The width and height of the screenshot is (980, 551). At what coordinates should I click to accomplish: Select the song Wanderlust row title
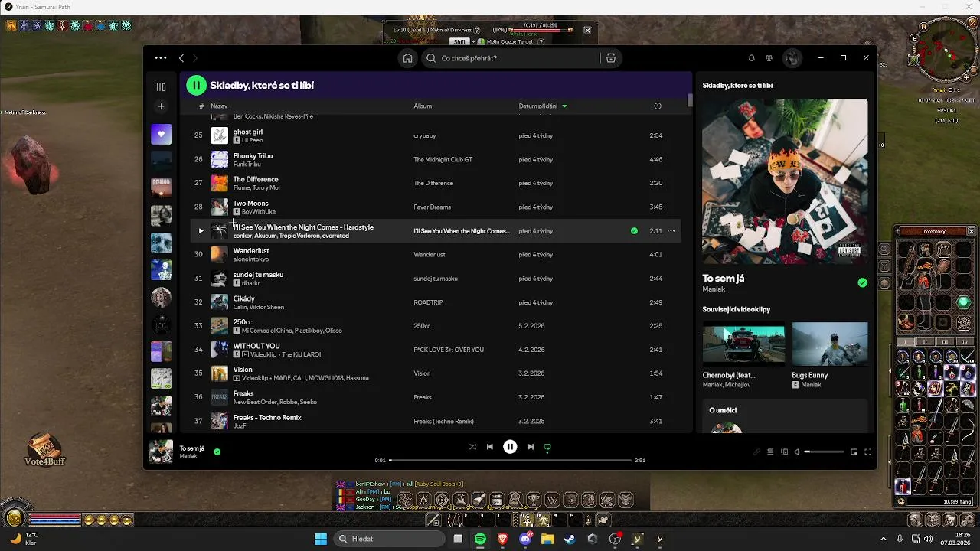[x=251, y=250]
